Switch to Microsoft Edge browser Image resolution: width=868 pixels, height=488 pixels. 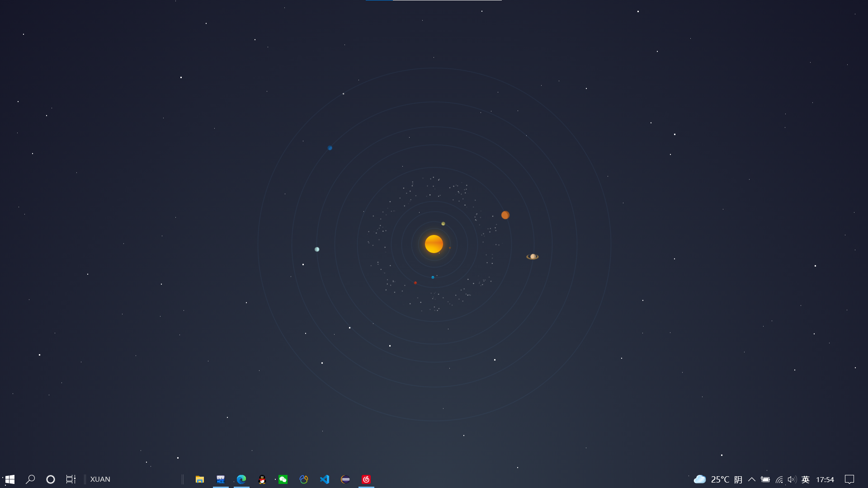pos(241,479)
